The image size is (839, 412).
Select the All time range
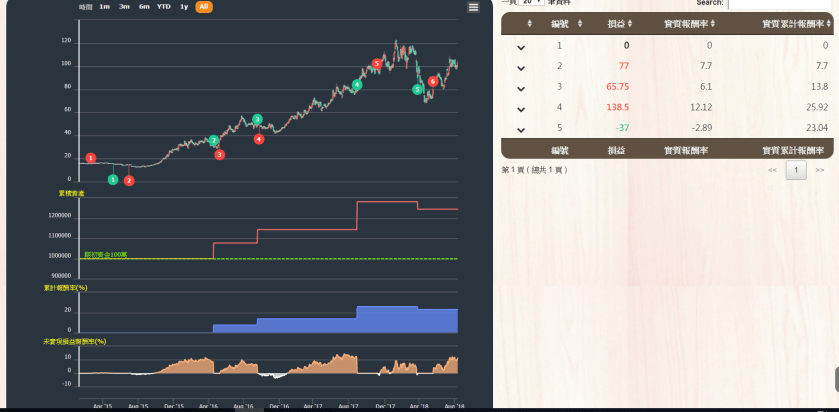tap(203, 7)
